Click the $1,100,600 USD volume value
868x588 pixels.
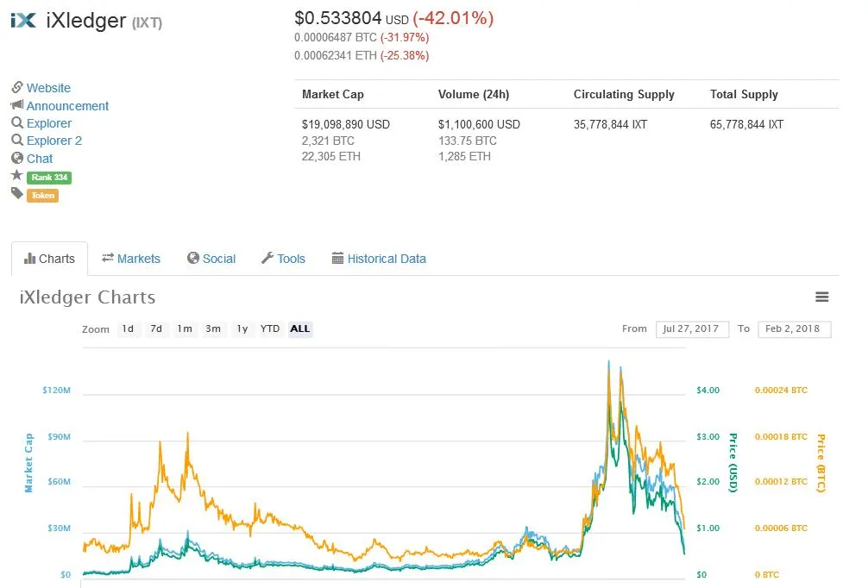(480, 124)
